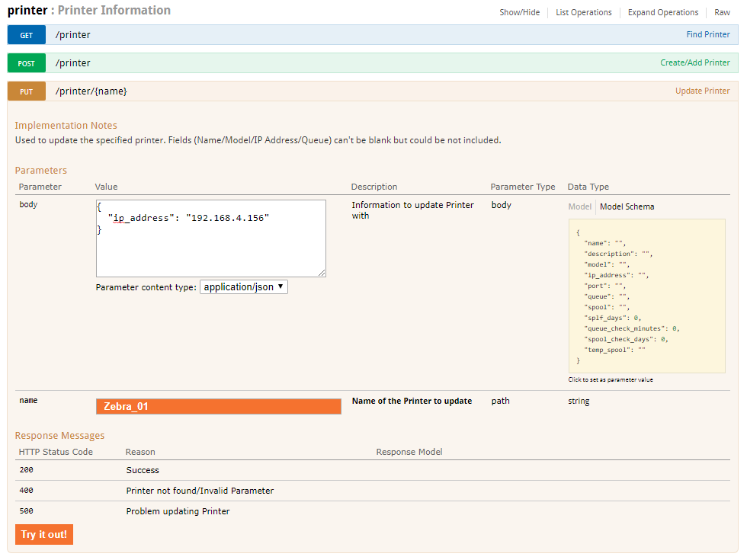Click 'Problem updating Printer' text
Image resolution: width=747 pixels, height=560 pixels.
[178, 511]
